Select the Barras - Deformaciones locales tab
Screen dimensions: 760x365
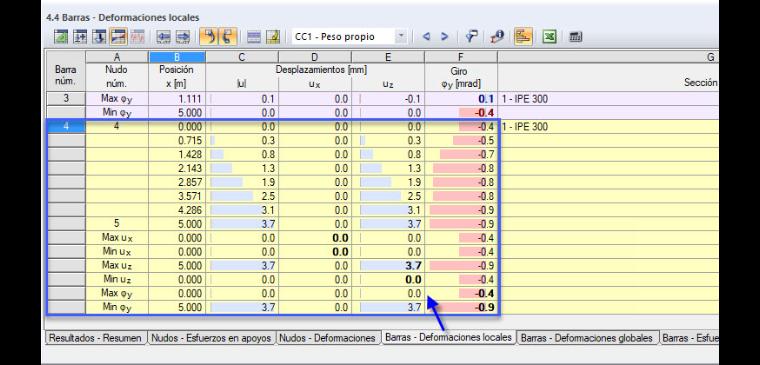[x=448, y=337]
